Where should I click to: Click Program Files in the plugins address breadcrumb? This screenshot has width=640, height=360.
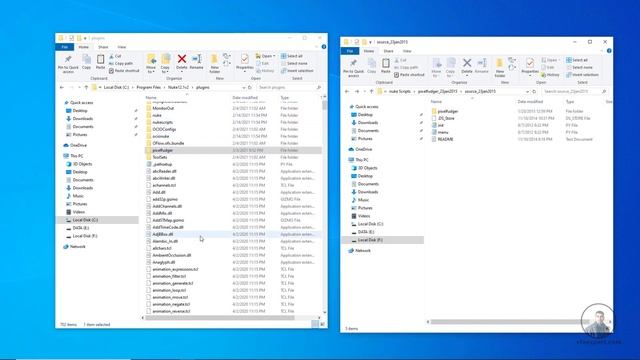tap(149, 87)
